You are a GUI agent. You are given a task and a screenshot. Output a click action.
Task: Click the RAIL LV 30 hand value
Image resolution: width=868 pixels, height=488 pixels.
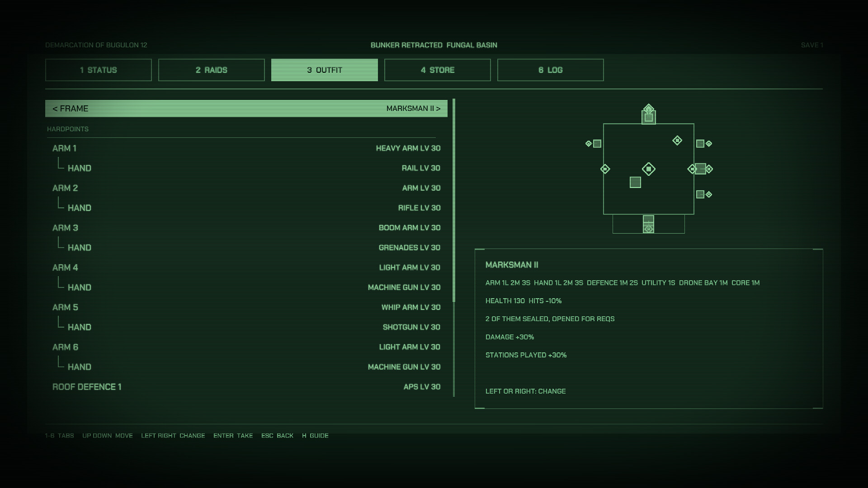coord(421,168)
